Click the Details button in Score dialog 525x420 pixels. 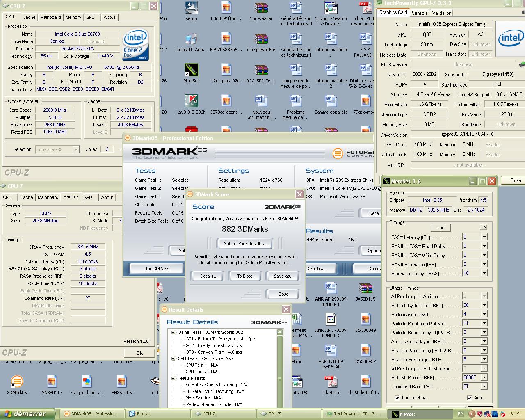(x=208, y=276)
